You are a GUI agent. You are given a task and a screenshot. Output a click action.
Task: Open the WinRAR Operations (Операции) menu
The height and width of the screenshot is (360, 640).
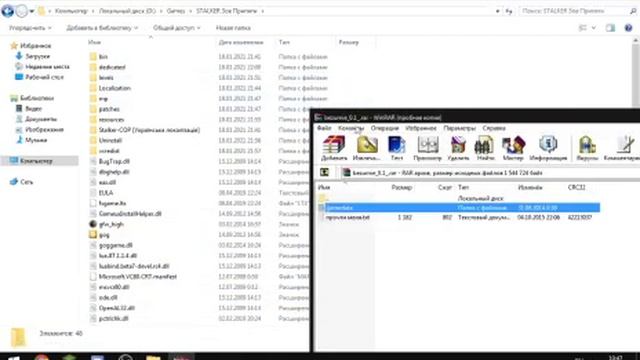pyautogui.click(x=384, y=128)
